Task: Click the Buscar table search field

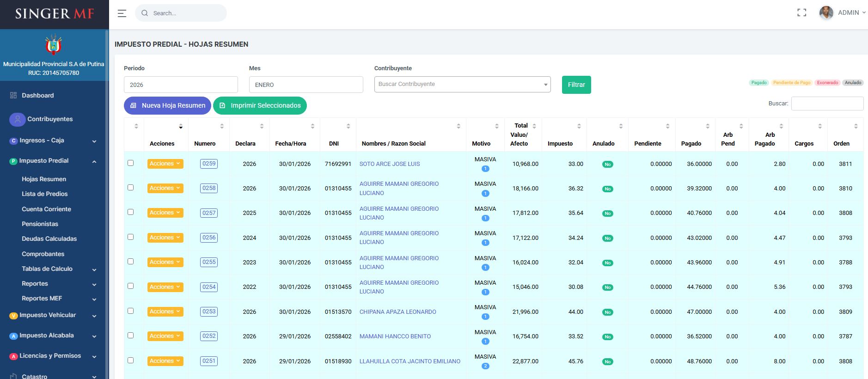Action: (827, 104)
